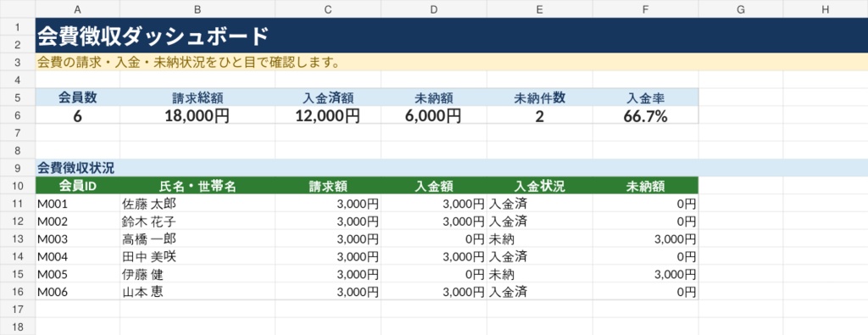
Task: Select the M001 member ID cell
Action: [77, 204]
